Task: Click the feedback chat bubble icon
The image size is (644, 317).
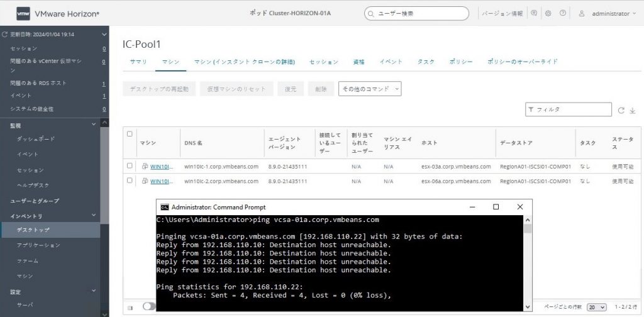Action: pos(534,13)
